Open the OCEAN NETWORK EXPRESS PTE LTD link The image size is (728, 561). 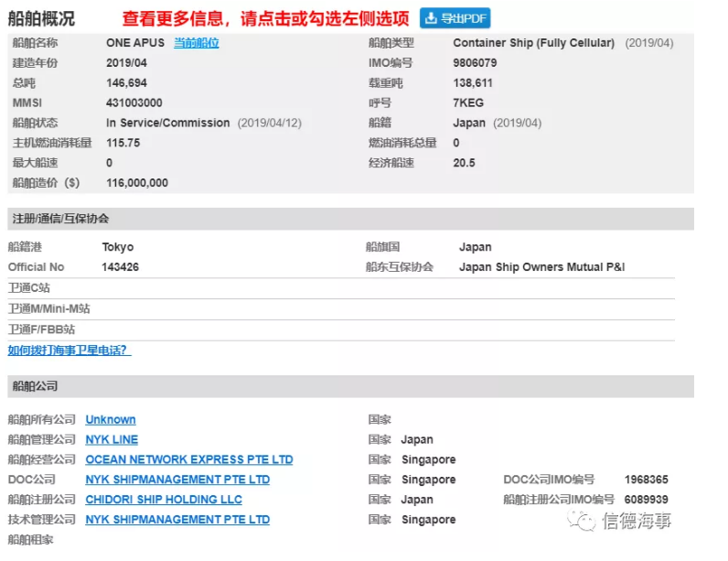point(189,460)
